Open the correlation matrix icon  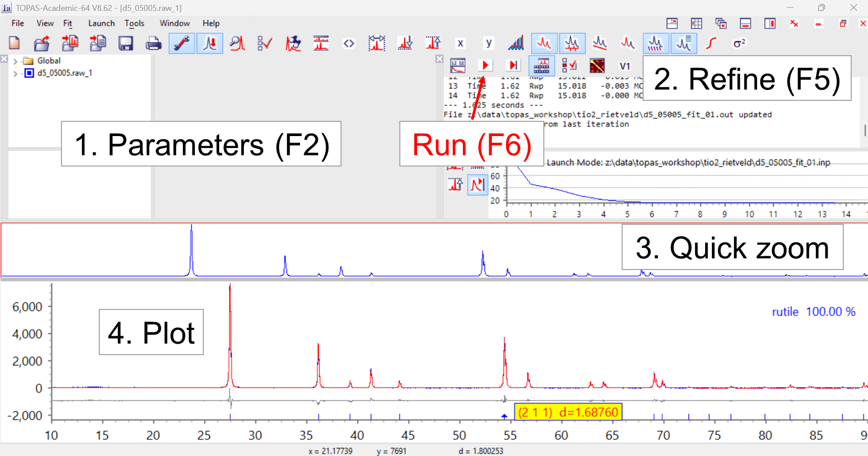pyautogui.click(x=597, y=66)
